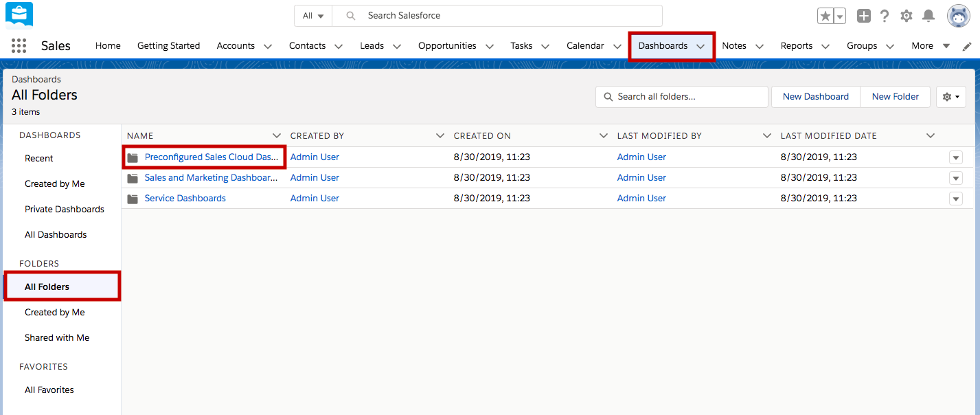Click the New Folder button
Viewport: 980px width, 415px height.
pyautogui.click(x=895, y=97)
